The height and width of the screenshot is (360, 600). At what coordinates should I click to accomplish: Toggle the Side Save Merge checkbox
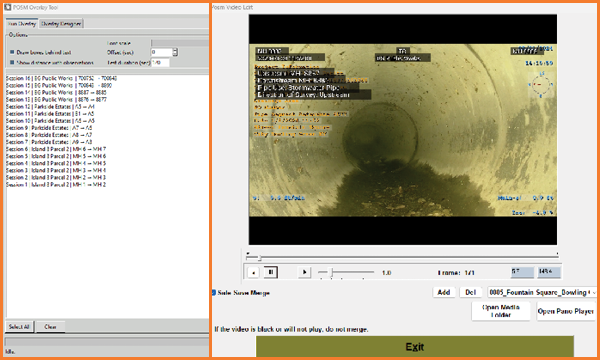point(214,293)
